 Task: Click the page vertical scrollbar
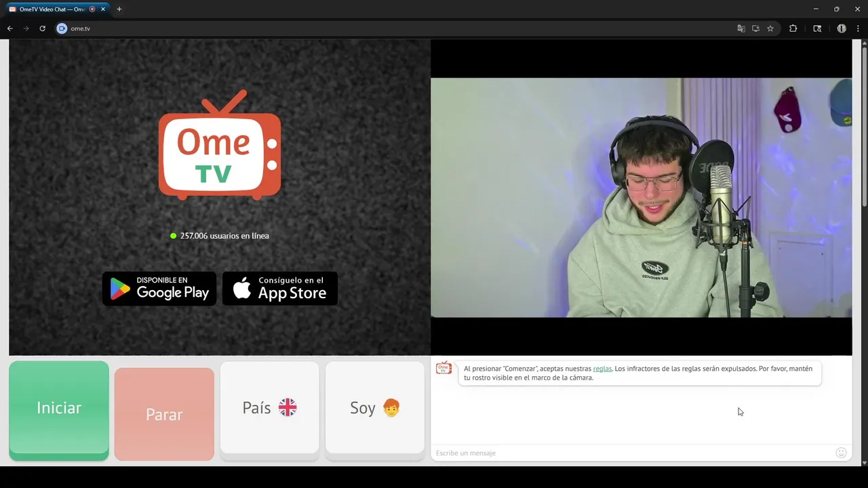pyautogui.click(x=864, y=127)
